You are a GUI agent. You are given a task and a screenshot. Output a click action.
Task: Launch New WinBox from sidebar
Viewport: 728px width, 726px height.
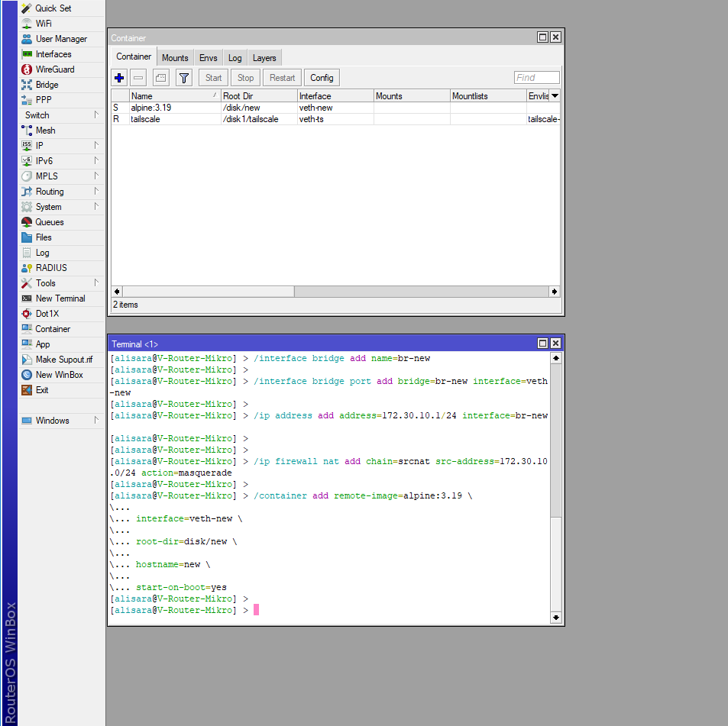coord(61,375)
